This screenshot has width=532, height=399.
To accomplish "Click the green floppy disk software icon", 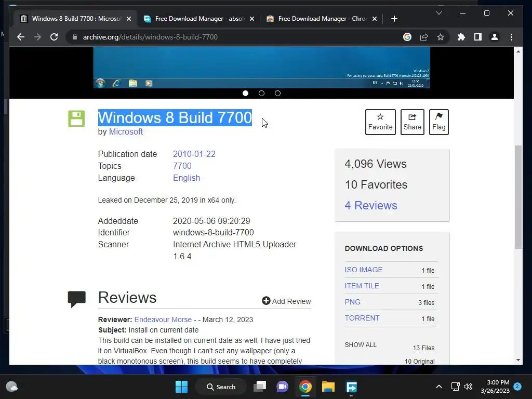I will coord(76,119).
